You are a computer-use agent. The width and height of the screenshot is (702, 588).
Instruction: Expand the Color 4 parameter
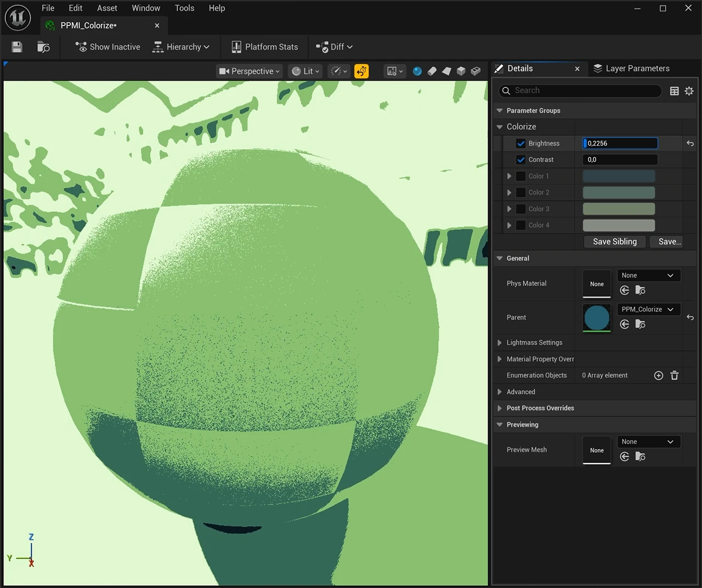point(509,225)
